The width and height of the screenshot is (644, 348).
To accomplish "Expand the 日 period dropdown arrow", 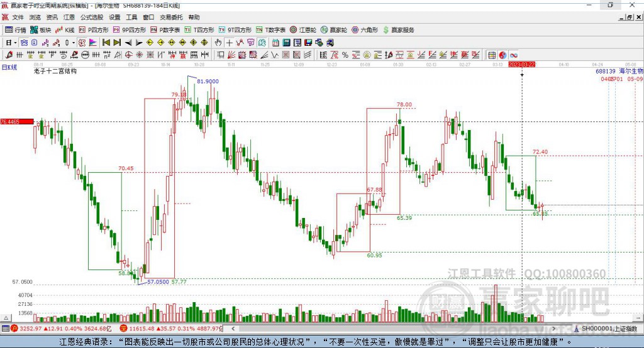I will click(16, 43).
